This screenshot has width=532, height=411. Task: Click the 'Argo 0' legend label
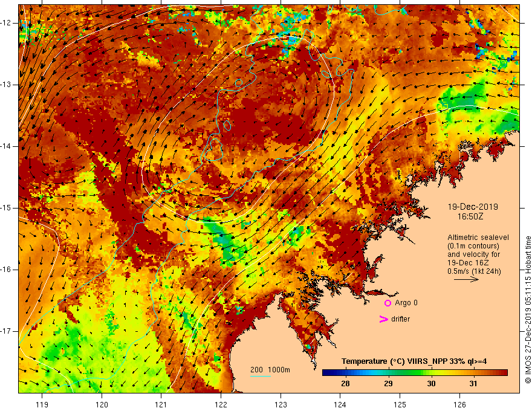click(x=406, y=303)
